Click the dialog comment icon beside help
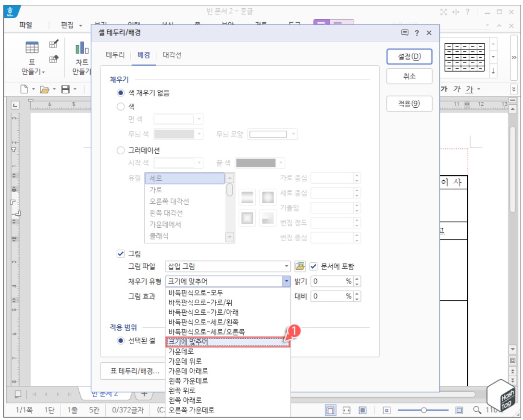The height and width of the screenshot is (420, 523). click(405, 33)
